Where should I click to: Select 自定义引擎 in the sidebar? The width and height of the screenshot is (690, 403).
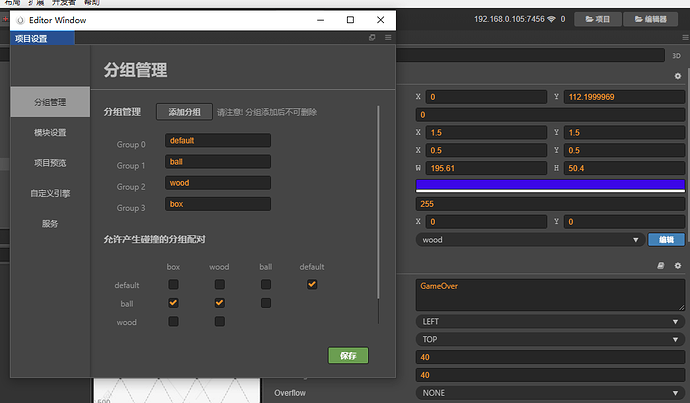pyautogui.click(x=50, y=193)
